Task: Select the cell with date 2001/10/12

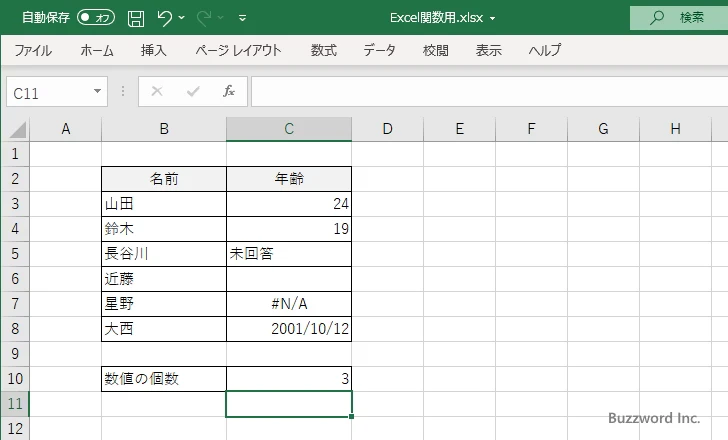Action: point(289,329)
